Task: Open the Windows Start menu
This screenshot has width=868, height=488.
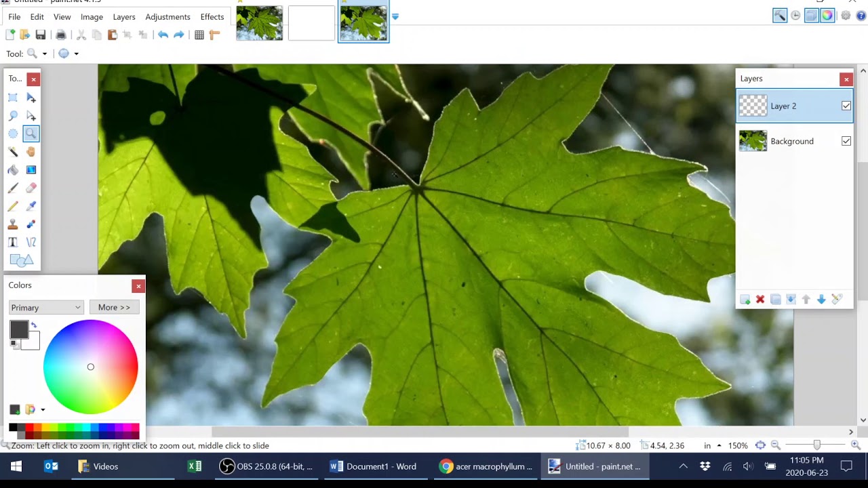Action: (16, 466)
